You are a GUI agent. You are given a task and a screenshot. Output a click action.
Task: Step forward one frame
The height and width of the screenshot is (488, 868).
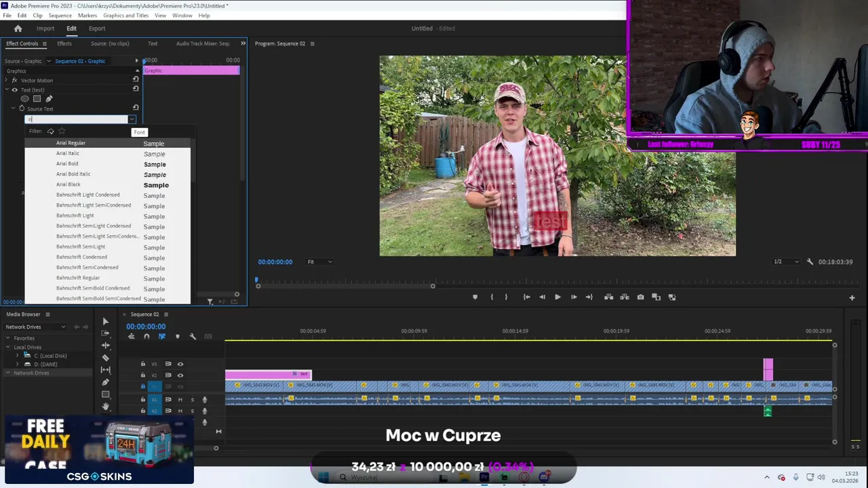[x=574, y=297]
